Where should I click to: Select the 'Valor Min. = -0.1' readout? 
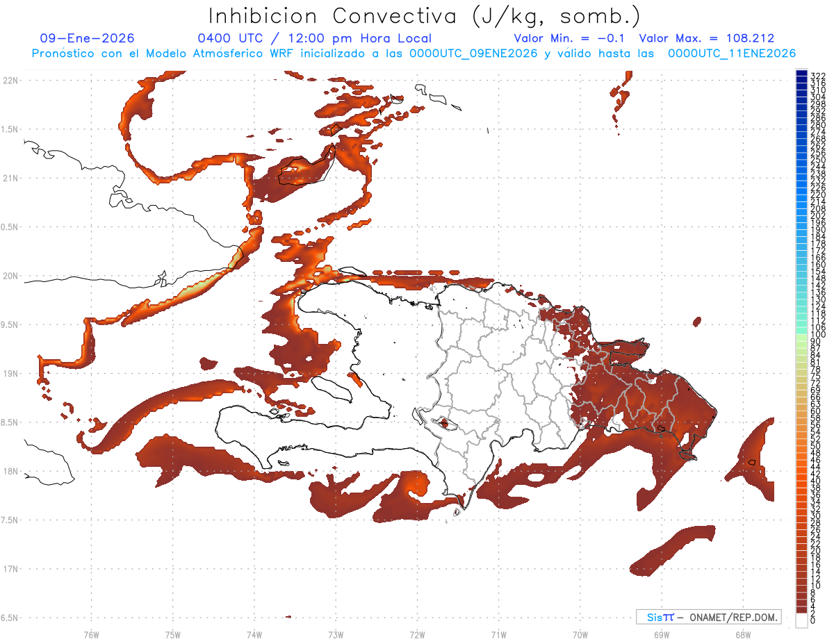pos(570,38)
